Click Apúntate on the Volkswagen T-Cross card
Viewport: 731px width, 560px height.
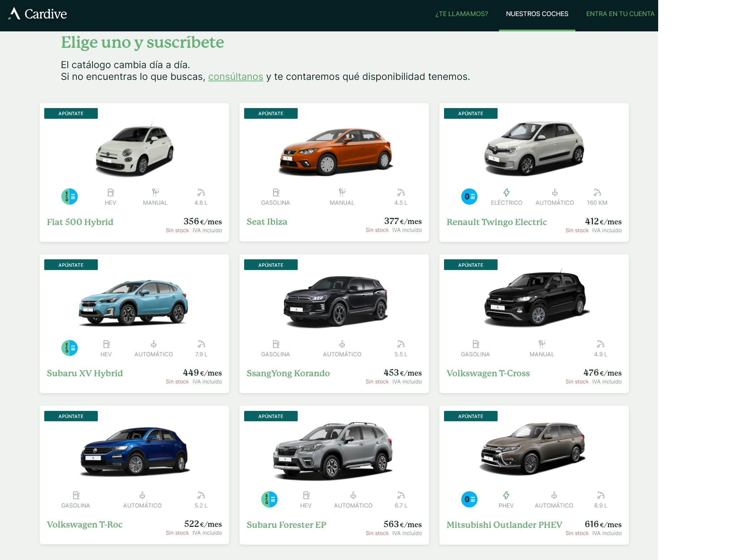(471, 265)
